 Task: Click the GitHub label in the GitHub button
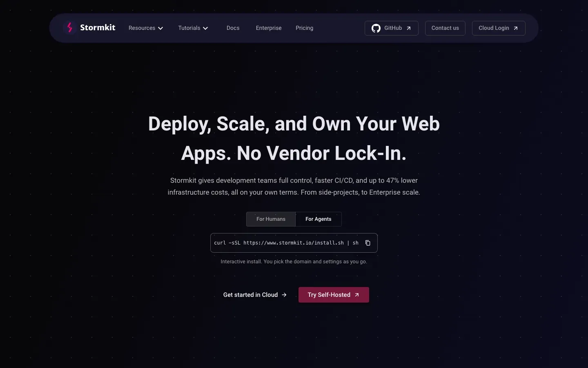click(393, 28)
